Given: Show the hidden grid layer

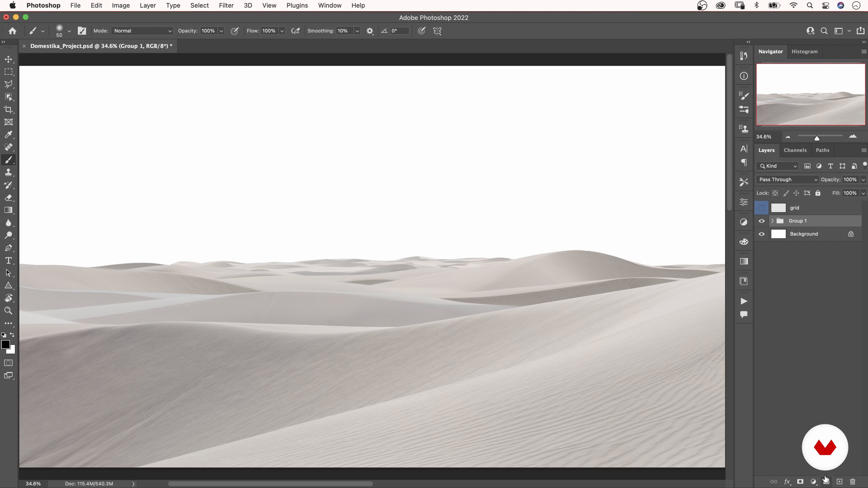Looking at the screenshot, I should (761, 208).
